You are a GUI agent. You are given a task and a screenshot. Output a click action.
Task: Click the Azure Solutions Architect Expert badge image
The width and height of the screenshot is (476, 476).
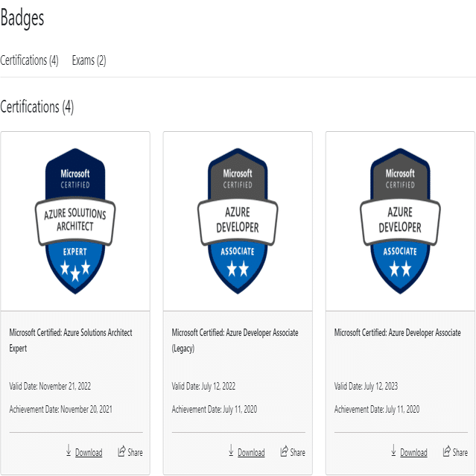pos(74,221)
